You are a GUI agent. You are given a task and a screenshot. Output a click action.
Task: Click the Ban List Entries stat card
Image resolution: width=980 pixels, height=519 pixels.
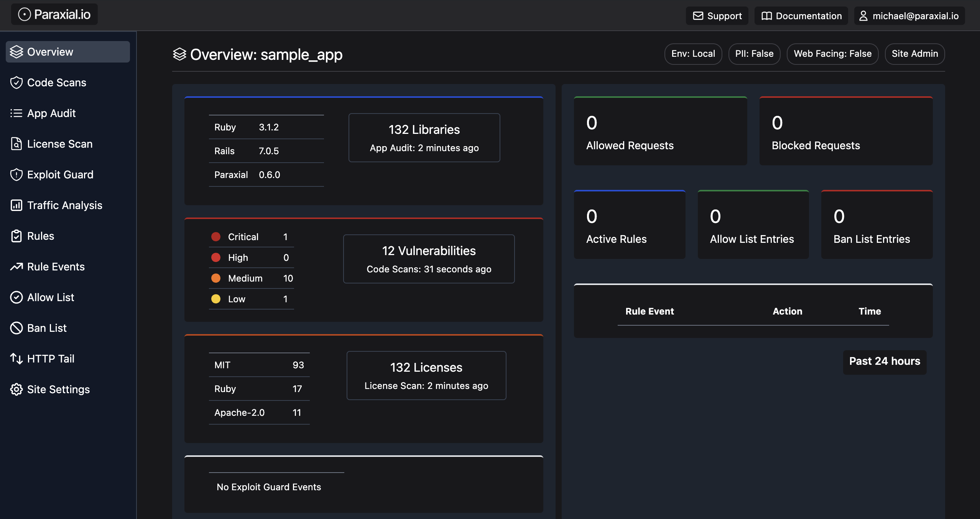click(x=877, y=224)
